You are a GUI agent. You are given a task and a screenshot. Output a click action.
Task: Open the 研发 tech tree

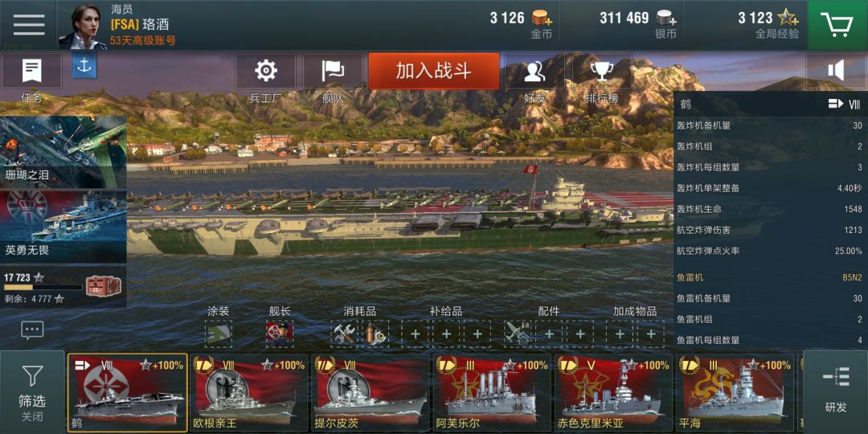[835, 392]
